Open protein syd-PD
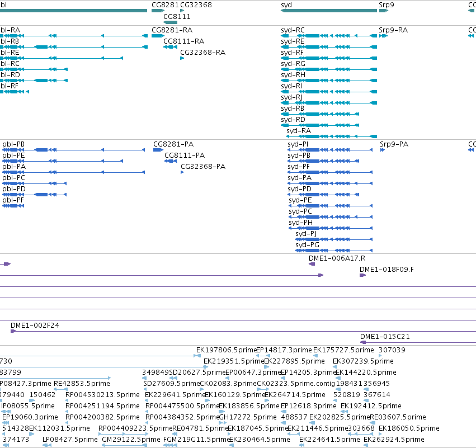Image resolution: width=476 pixels, height=448 pixels. [x=299, y=189]
